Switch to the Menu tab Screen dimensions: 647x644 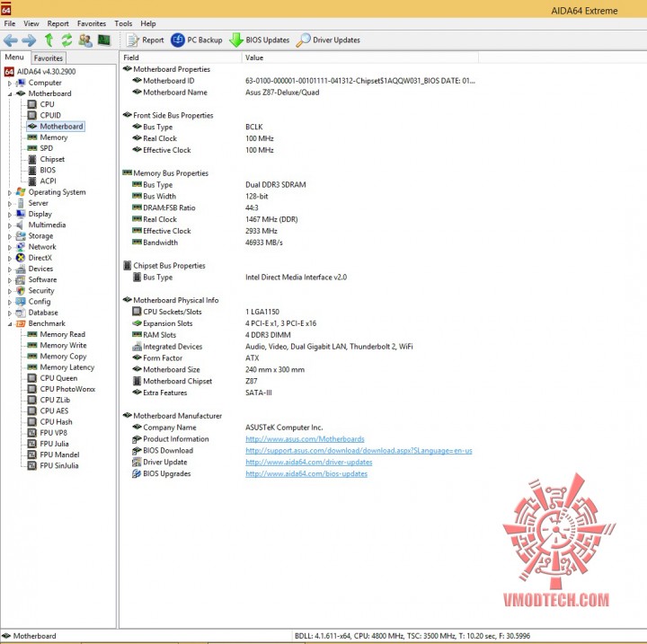[14, 57]
